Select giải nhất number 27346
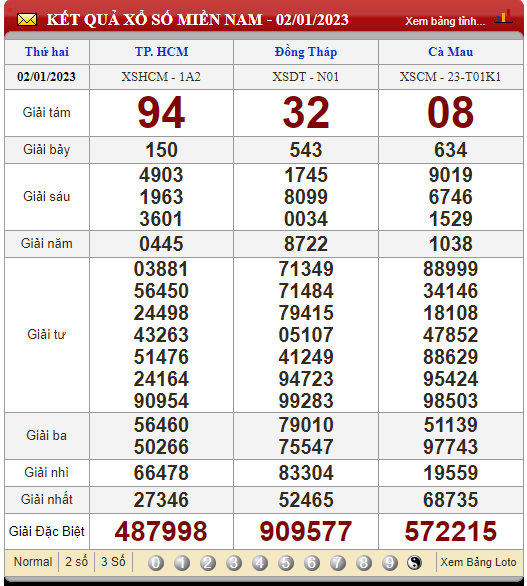 tap(161, 500)
